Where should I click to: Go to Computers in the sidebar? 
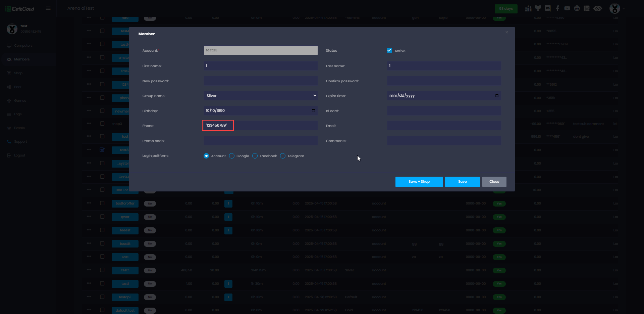click(x=23, y=46)
